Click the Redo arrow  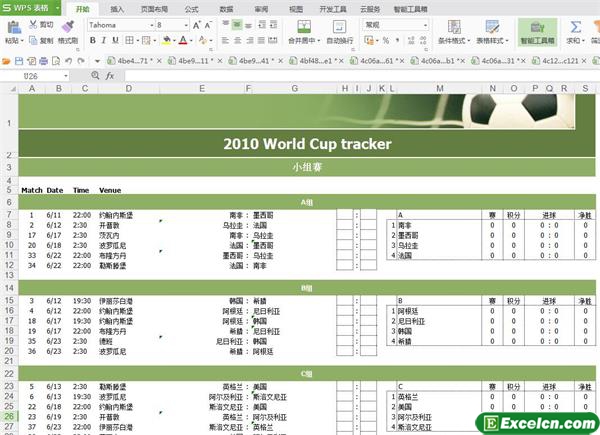[x=81, y=61]
